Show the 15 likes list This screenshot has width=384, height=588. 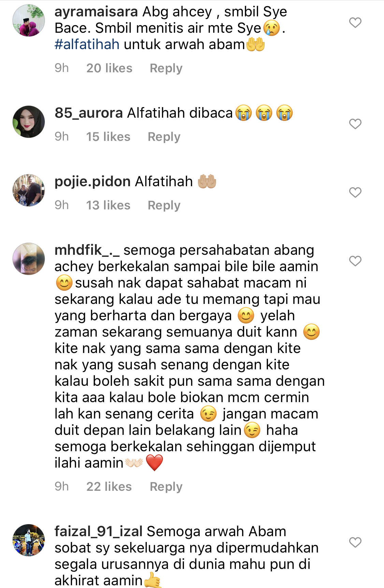[108, 137]
